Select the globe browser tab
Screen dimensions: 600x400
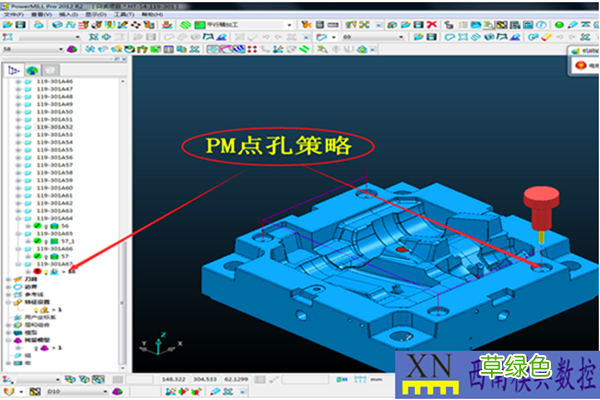point(32,70)
